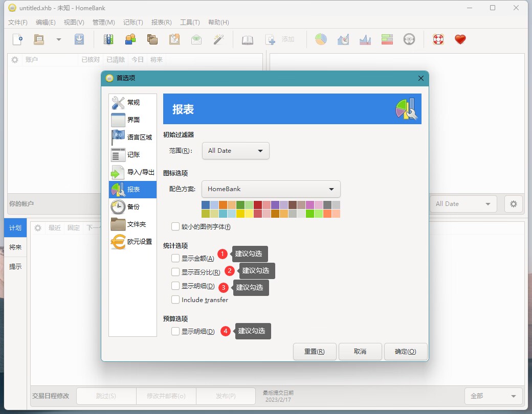Open the 编辑 menu

pos(46,22)
